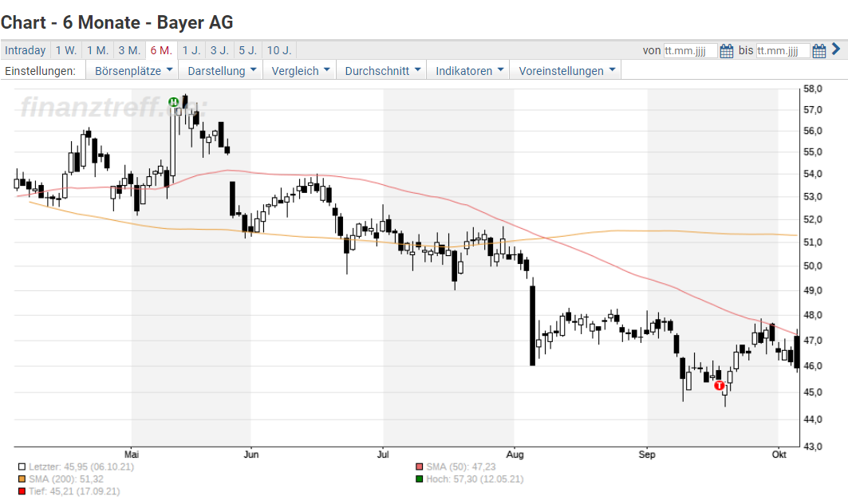Expand the Börsenplätze dropdown

click(x=133, y=71)
